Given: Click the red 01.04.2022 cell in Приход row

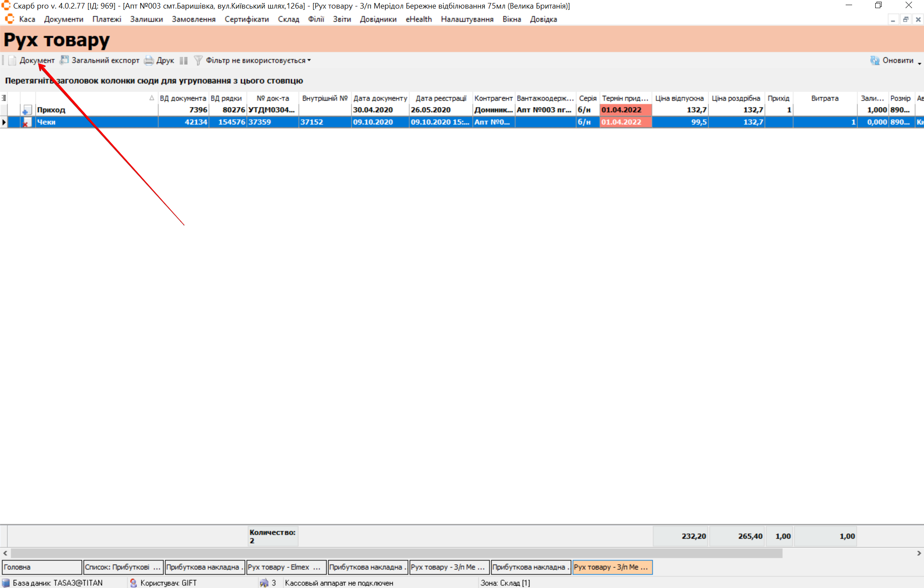Looking at the screenshot, I should (625, 110).
